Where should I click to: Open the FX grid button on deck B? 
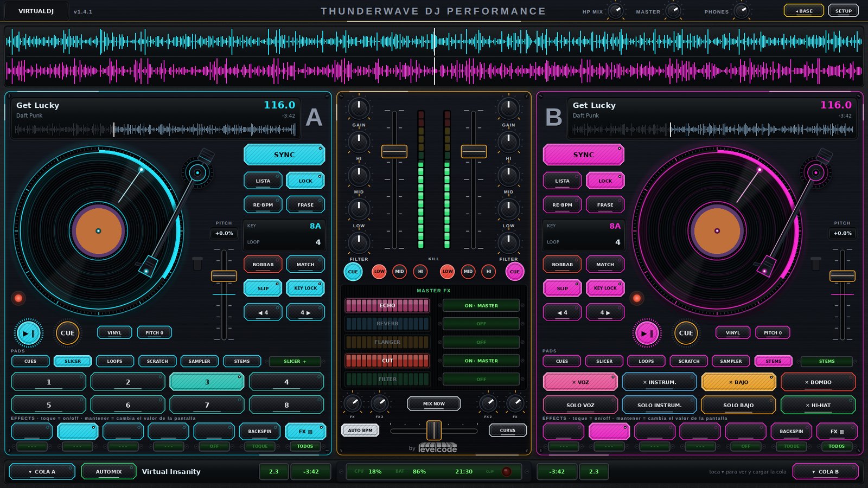coord(837,432)
